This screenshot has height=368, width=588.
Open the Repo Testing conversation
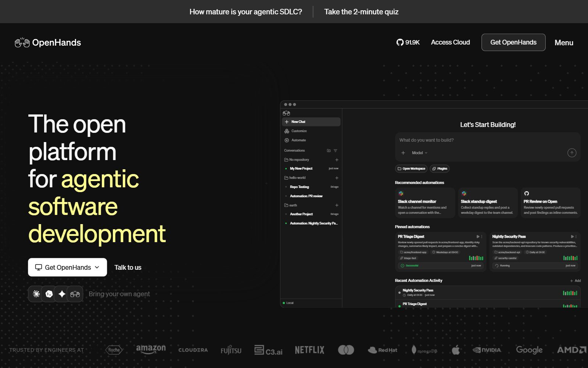point(311,187)
